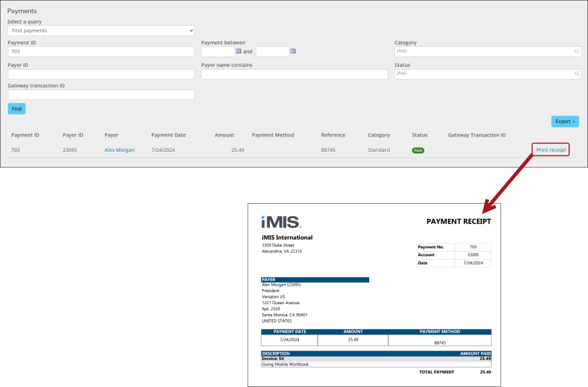Click the Versaton US line in payer block
Viewport: 588px width, 387px height.
[x=273, y=296]
